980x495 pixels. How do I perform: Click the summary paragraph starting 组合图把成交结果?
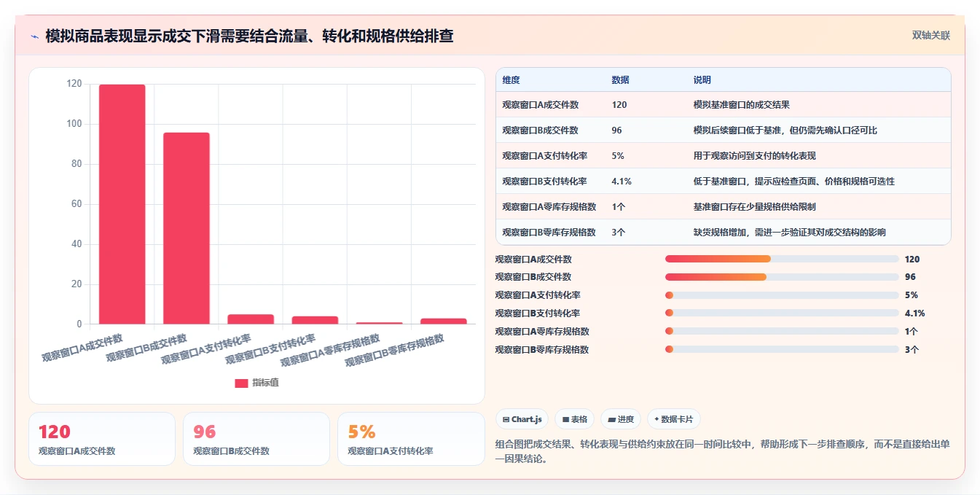pos(722,451)
